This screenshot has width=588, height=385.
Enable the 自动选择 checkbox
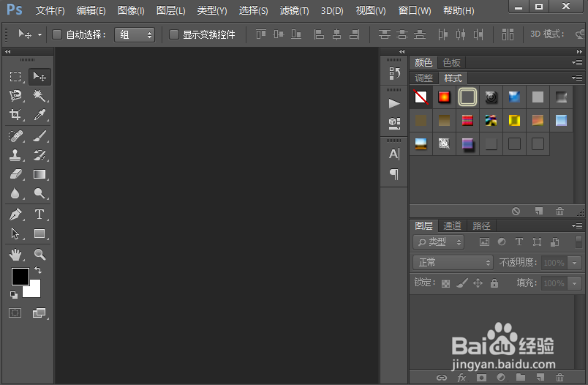click(57, 34)
